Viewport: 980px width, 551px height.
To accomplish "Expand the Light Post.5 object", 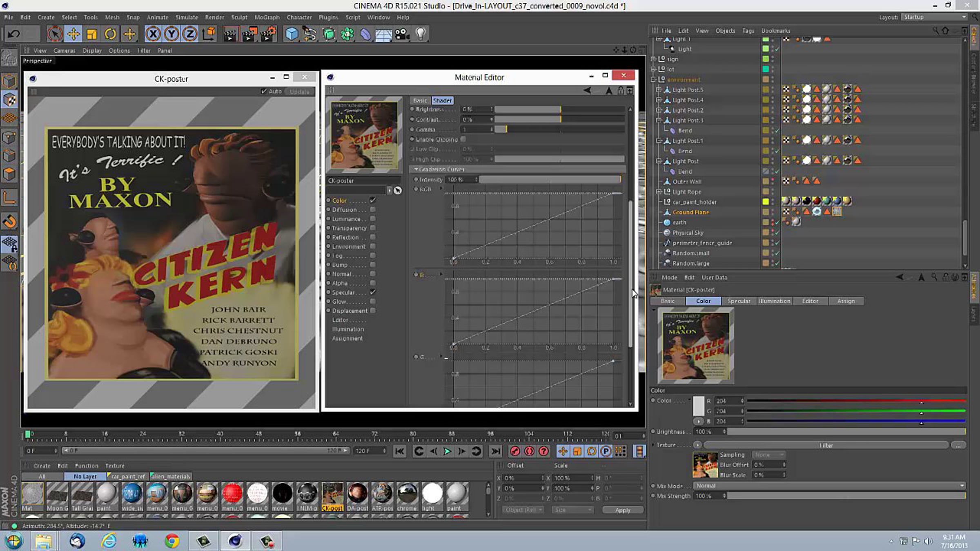I will 659,89.
